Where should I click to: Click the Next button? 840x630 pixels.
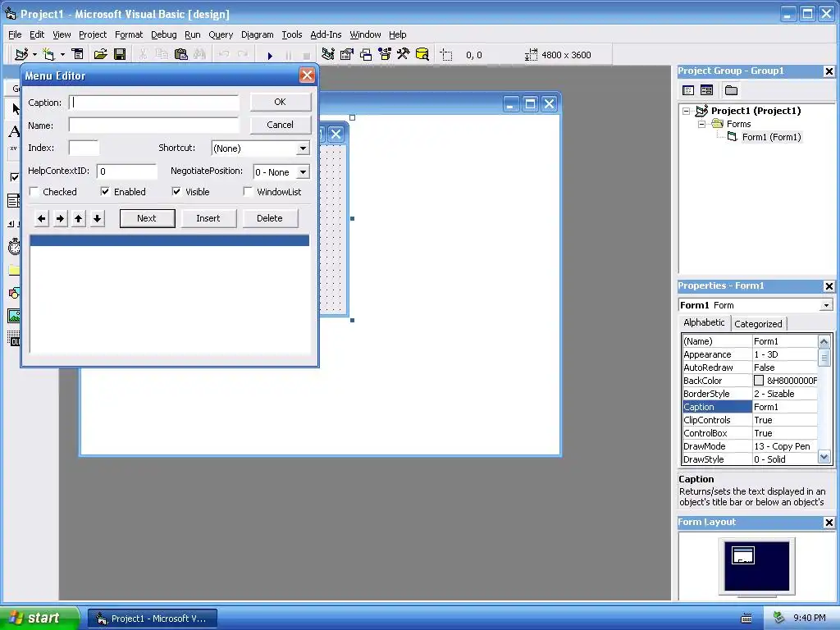[x=147, y=218]
